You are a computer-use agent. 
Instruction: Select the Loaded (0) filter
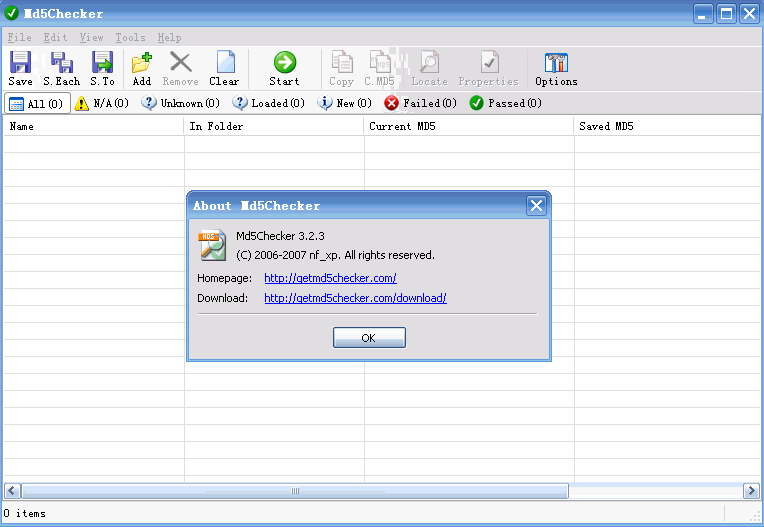tap(268, 103)
